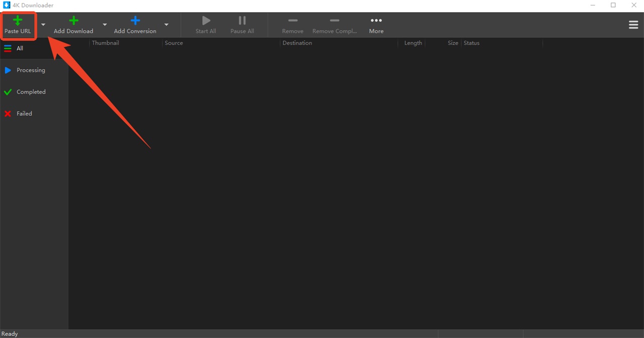Close the 4K Downloader window

633,6
